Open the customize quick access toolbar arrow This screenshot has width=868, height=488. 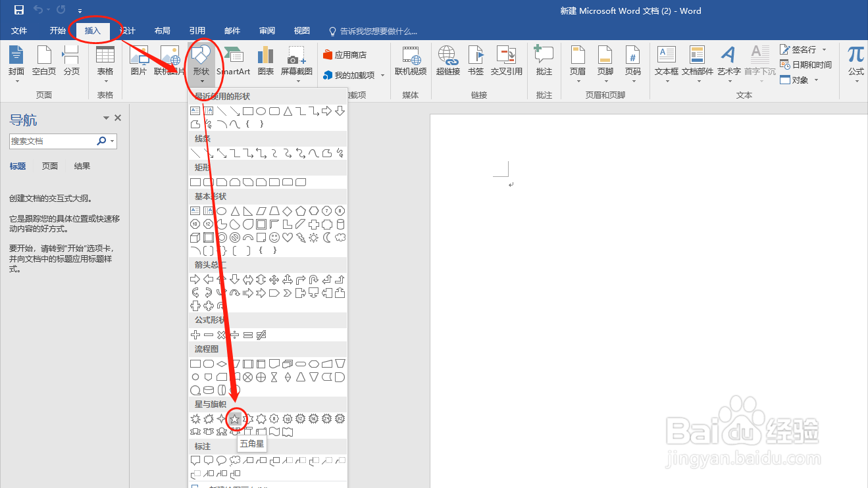point(80,11)
